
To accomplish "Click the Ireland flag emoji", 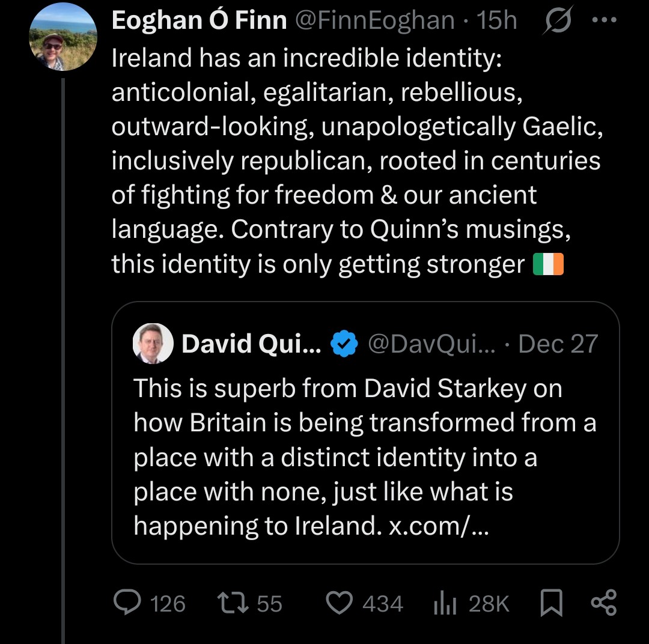I will [548, 265].
